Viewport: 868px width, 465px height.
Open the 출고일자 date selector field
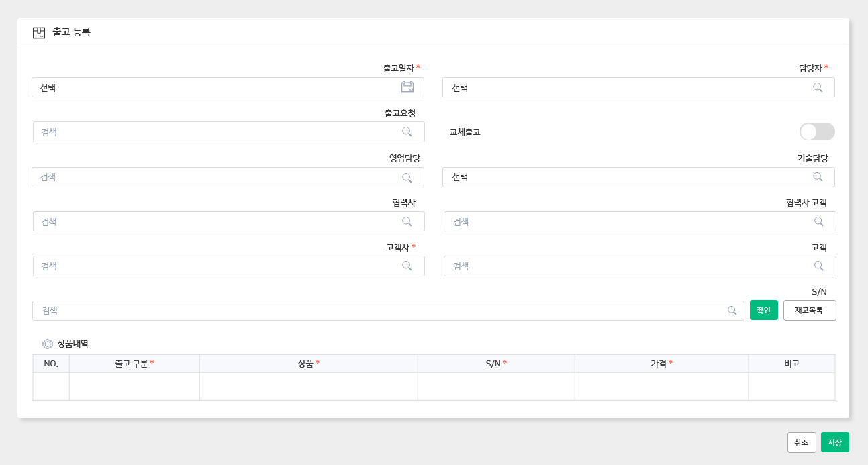(x=228, y=87)
